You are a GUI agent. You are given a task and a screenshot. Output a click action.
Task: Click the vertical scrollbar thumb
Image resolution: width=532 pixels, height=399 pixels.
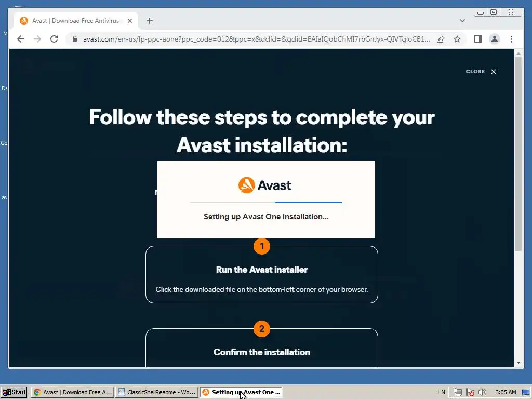[x=518, y=154]
